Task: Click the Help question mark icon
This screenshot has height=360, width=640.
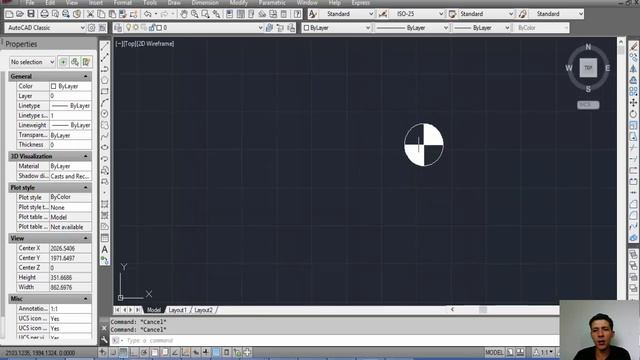Action: [297, 14]
